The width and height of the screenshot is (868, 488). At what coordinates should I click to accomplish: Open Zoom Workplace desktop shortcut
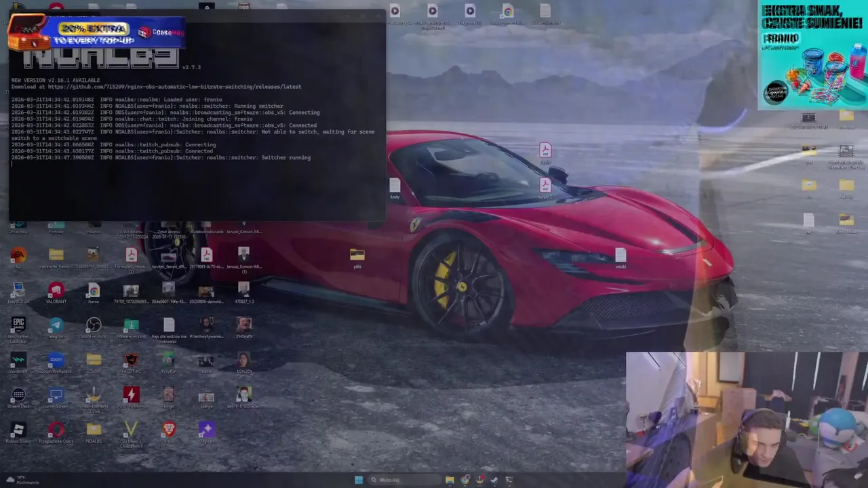56,363
